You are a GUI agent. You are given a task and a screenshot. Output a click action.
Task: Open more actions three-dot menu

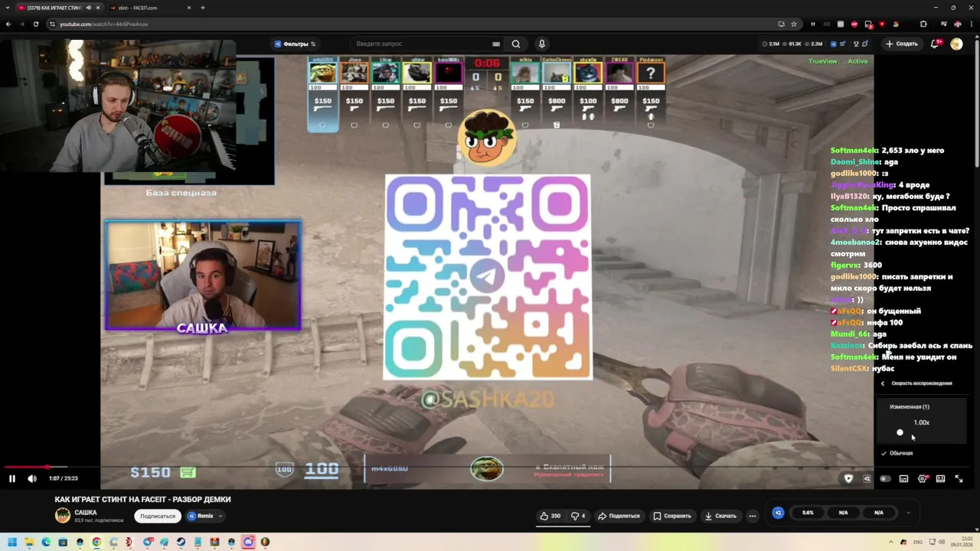click(753, 516)
